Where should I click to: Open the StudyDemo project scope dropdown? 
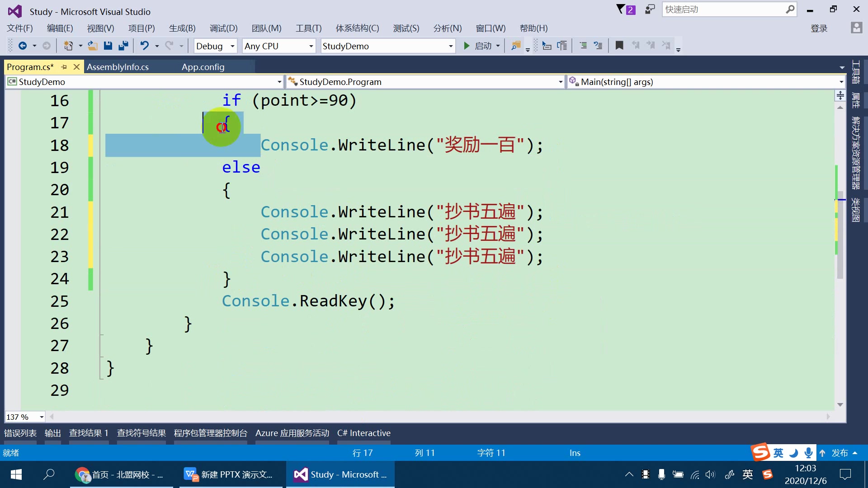[x=144, y=82]
